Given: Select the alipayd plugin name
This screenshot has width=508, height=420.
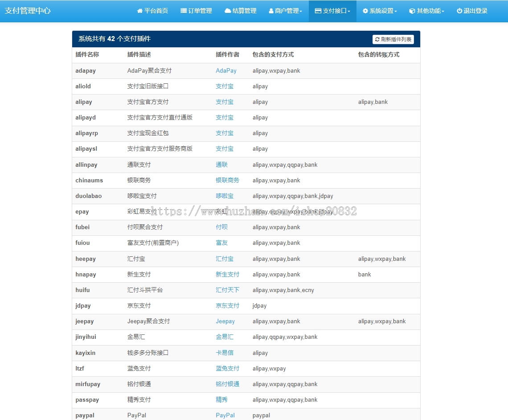Looking at the screenshot, I should [86, 118].
